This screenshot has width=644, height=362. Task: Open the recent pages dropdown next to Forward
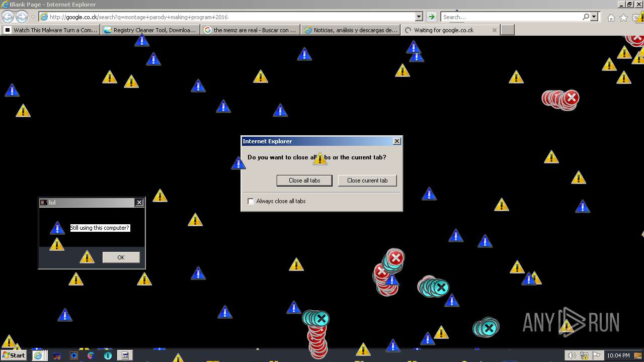(33, 17)
